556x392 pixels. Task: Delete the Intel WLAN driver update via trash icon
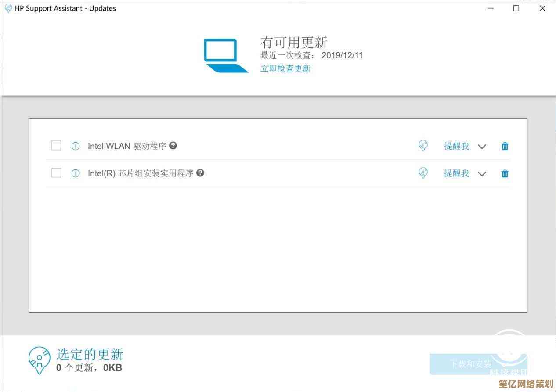click(505, 146)
